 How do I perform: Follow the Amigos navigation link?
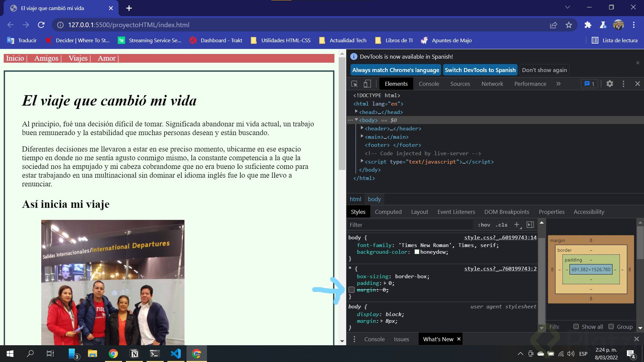[46, 58]
